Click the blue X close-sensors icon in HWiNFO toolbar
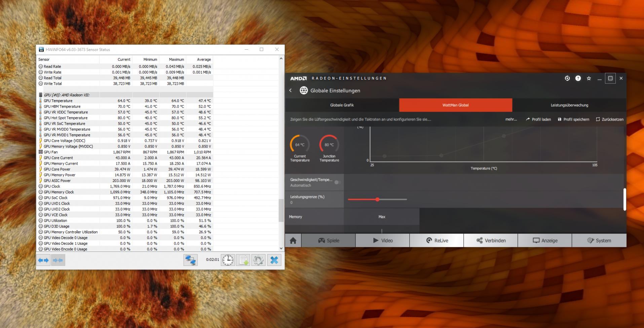The height and width of the screenshot is (328, 644). pos(274,260)
